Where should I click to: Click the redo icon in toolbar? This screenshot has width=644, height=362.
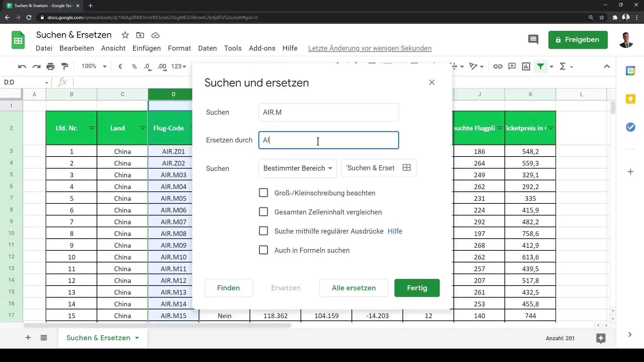tap(36, 67)
